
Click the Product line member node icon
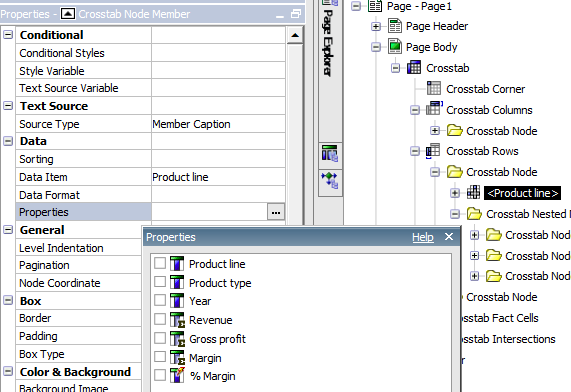[x=473, y=192]
